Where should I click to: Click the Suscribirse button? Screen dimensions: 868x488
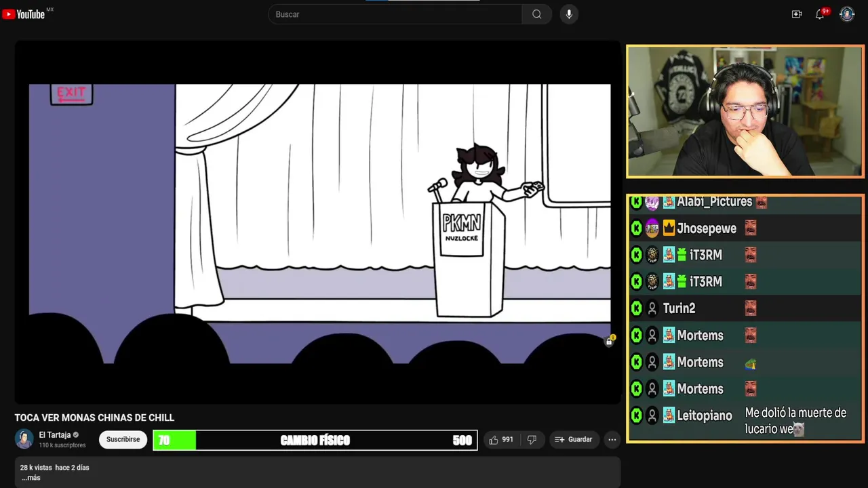point(123,439)
